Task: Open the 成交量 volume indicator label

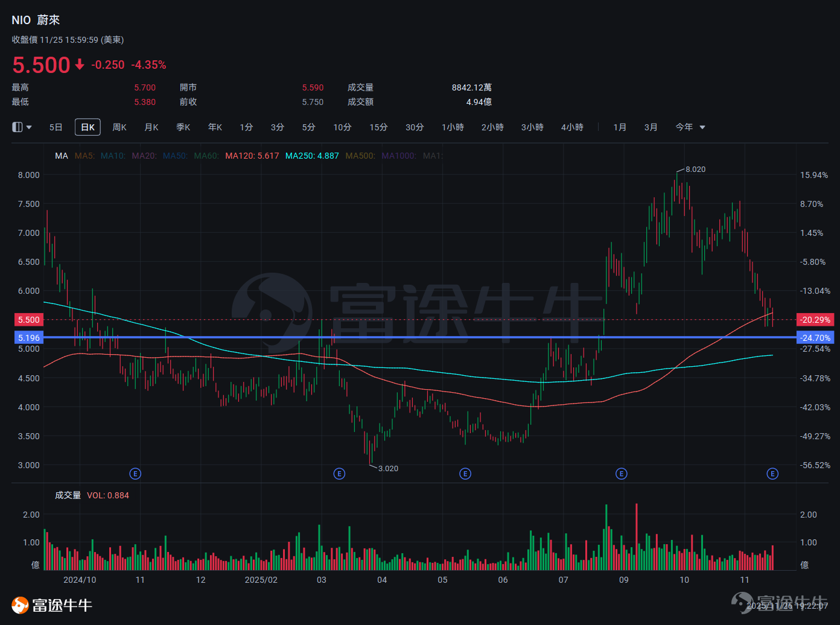Action: pos(68,495)
